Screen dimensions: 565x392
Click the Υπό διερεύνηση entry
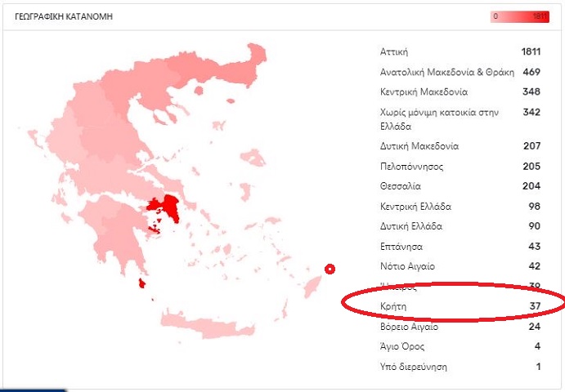click(460, 367)
